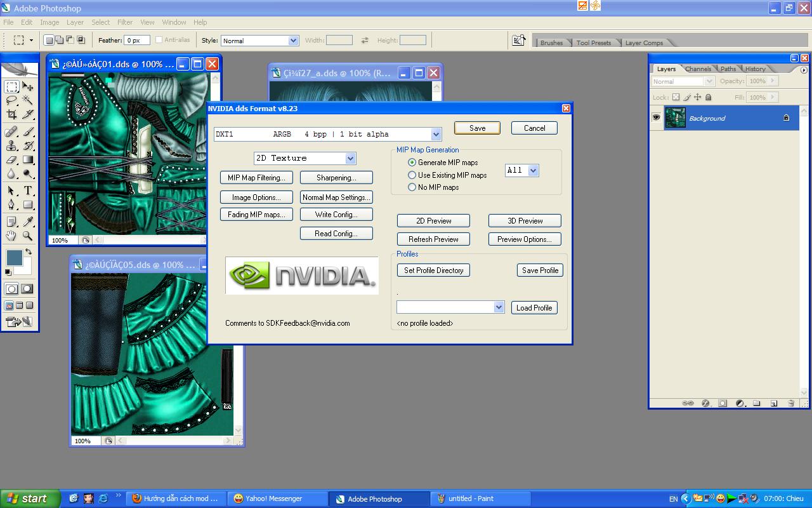Click the Set Profile Directory button
812x508 pixels.
[434, 271]
